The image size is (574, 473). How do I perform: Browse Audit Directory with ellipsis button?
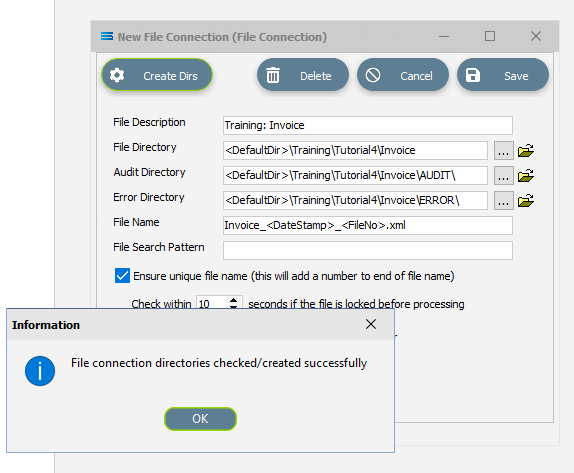(503, 176)
